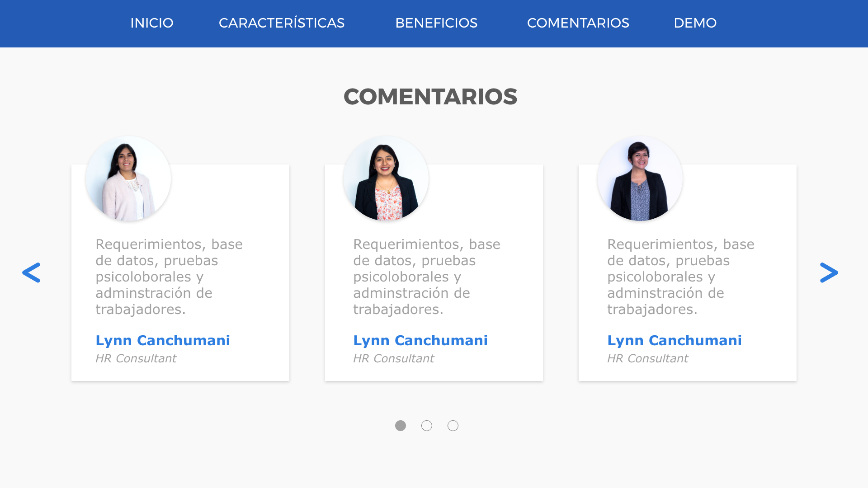
Task: Click Lynn Canchumani name in first card
Action: 163,340
